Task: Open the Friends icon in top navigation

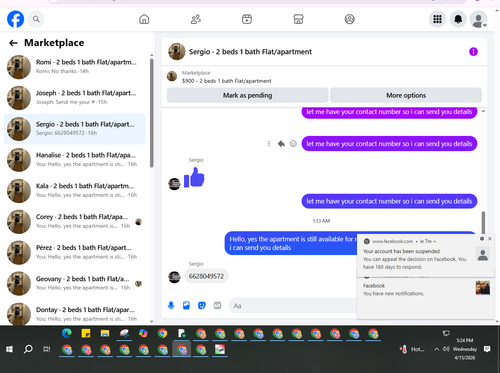Action: [196, 19]
